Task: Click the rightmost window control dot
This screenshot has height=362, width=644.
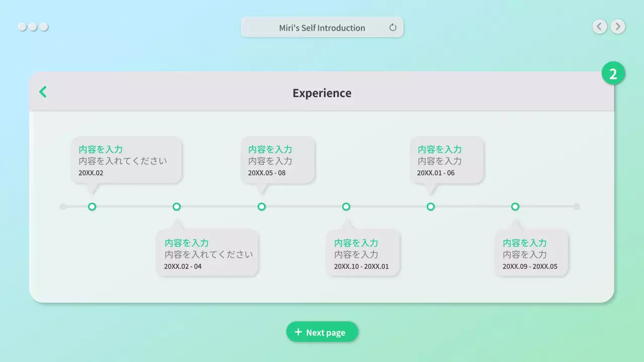Action: [x=44, y=27]
